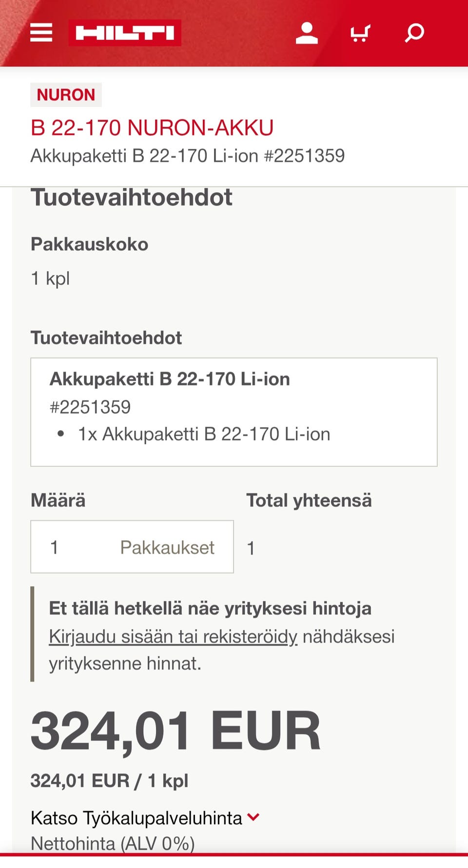Click the large Tuotevaihtoehdot section heading
The height and width of the screenshot is (868, 468).
point(132,197)
